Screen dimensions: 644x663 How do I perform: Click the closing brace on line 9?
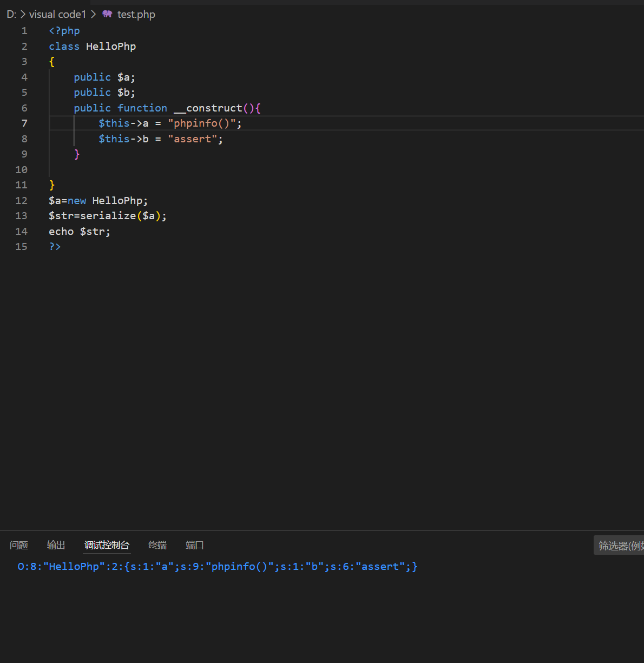pos(77,154)
